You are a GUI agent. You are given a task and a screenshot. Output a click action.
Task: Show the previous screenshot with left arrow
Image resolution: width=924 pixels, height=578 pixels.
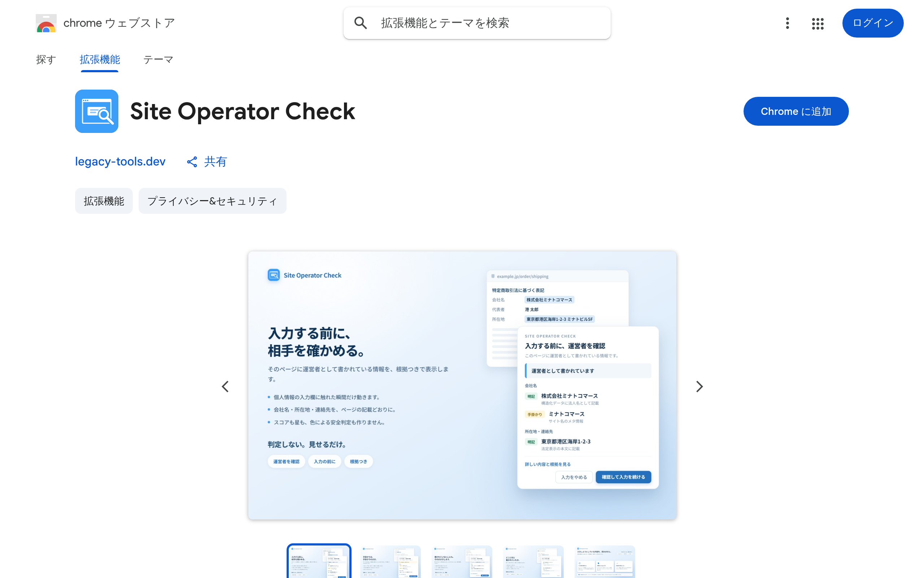click(x=225, y=387)
